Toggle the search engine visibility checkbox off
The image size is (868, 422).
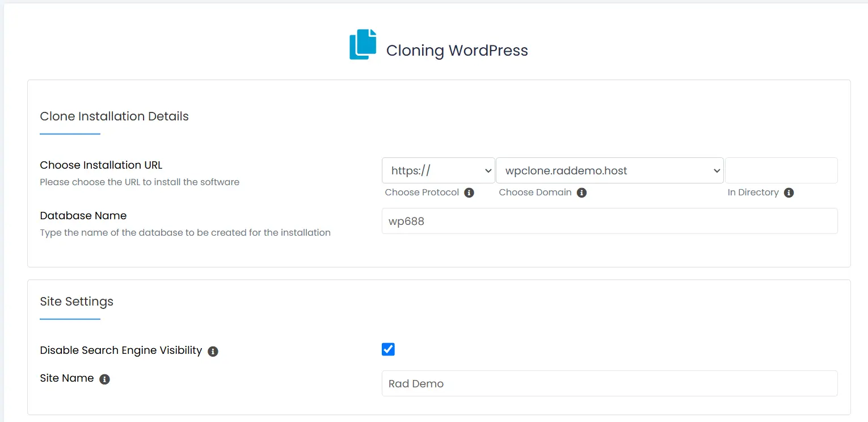(x=388, y=349)
